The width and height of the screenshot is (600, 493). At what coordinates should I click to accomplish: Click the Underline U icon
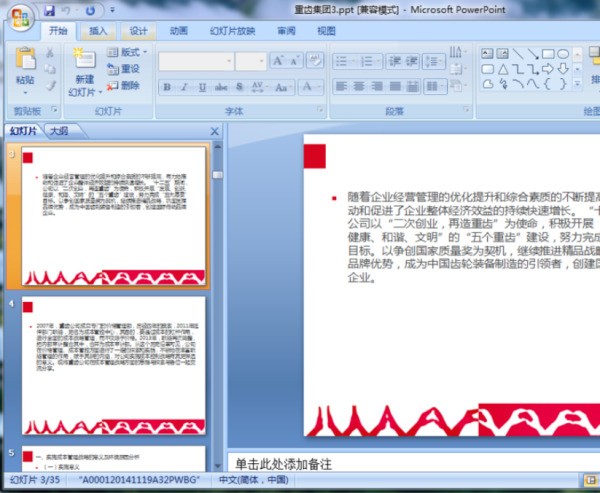pyautogui.click(x=203, y=88)
